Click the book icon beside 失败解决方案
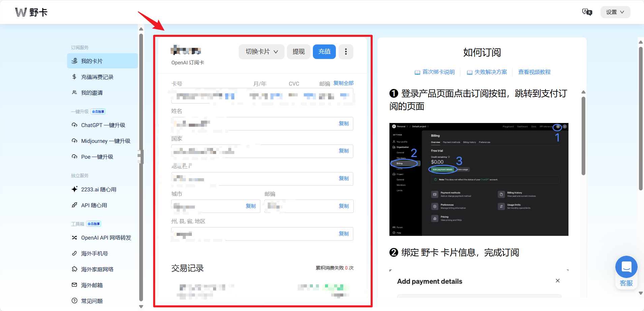Screen dimensions: 644x311 [x=469, y=72]
